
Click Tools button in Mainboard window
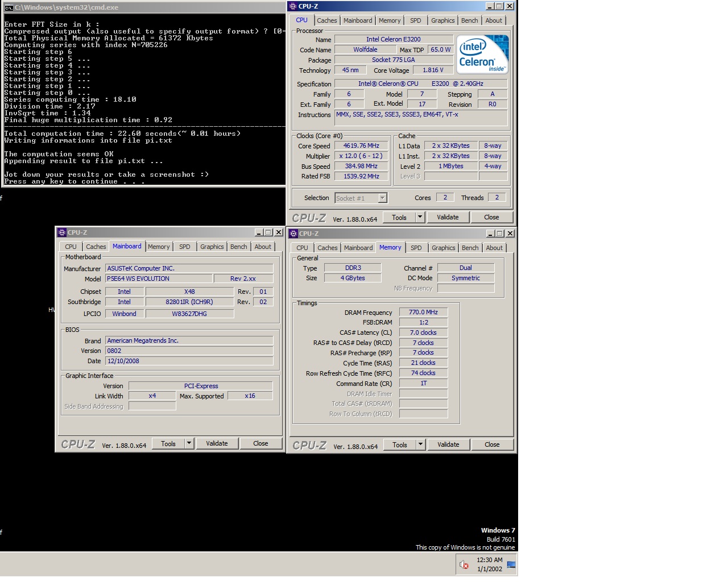pyautogui.click(x=168, y=443)
